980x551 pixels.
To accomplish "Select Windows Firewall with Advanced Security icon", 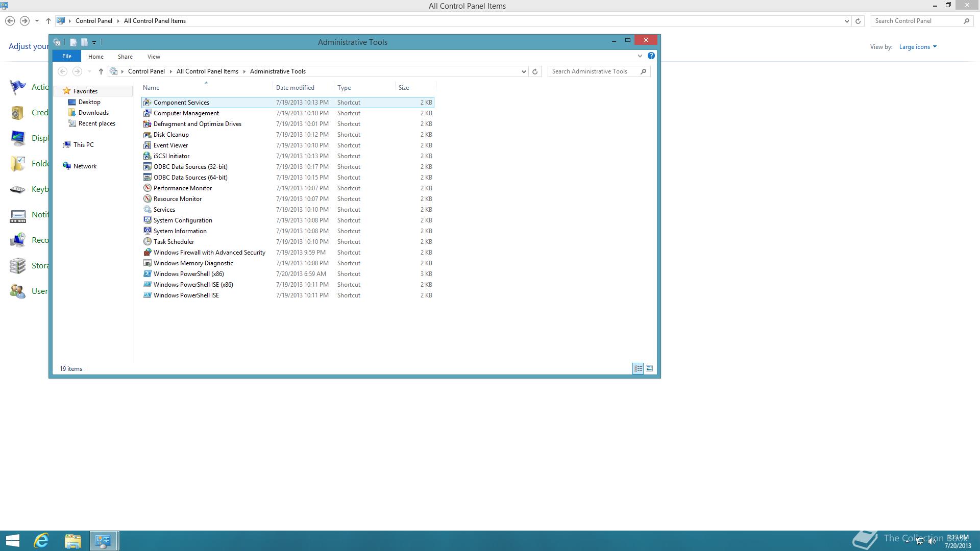I will [148, 253].
